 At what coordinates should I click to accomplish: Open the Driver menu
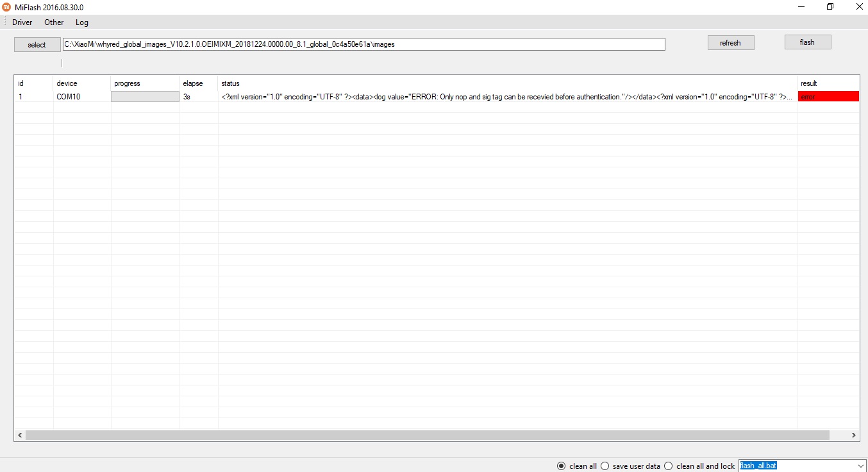coord(22,22)
